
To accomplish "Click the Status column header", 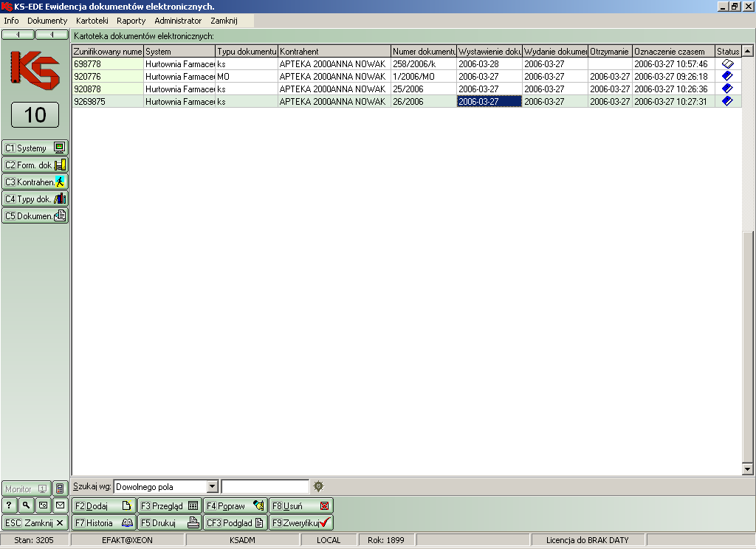I will (728, 51).
